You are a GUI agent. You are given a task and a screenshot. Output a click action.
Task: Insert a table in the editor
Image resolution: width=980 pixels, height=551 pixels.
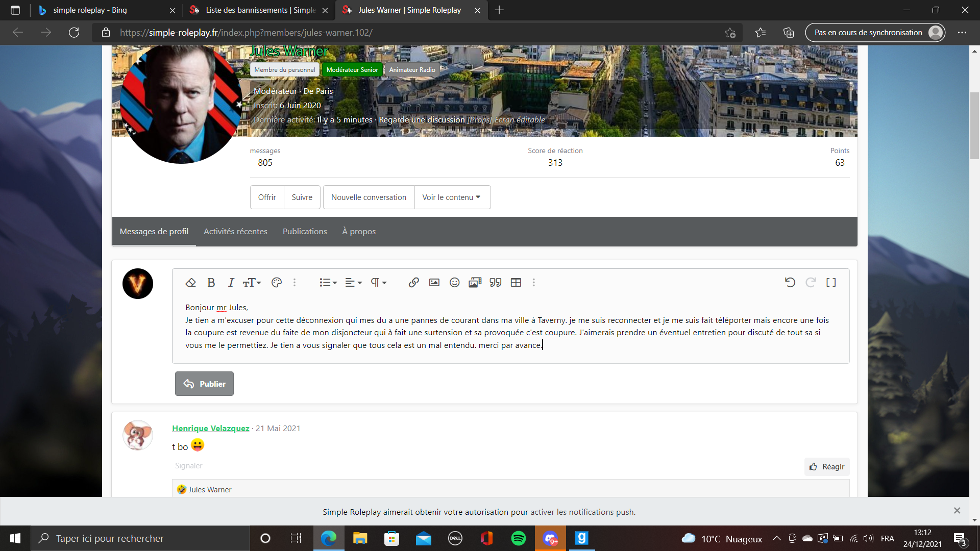[x=516, y=282]
